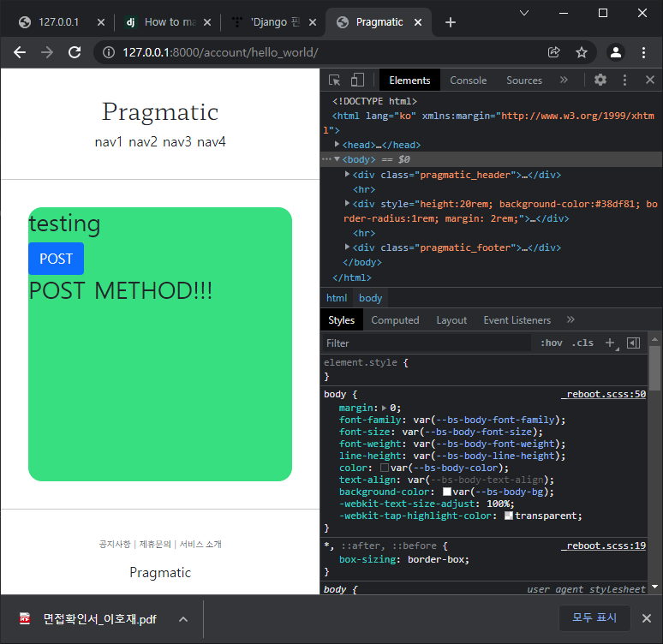Close the DevTools panel

tap(650, 80)
